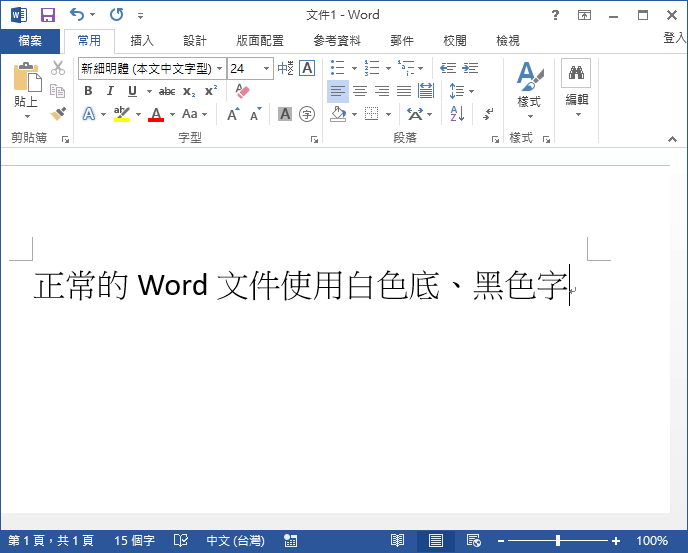Shrink font size with the smaller A icon
Screen dimensions: 688x553
coord(255,114)
